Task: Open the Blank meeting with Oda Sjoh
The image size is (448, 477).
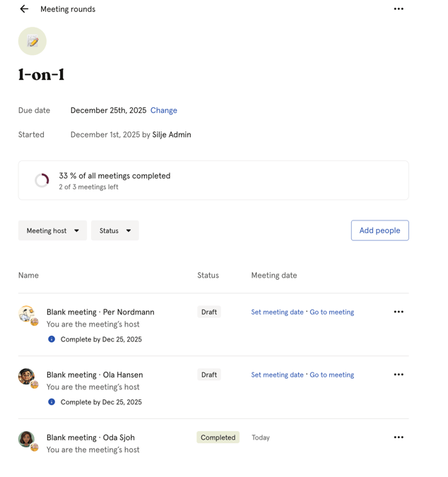Action: coord(90,437)
